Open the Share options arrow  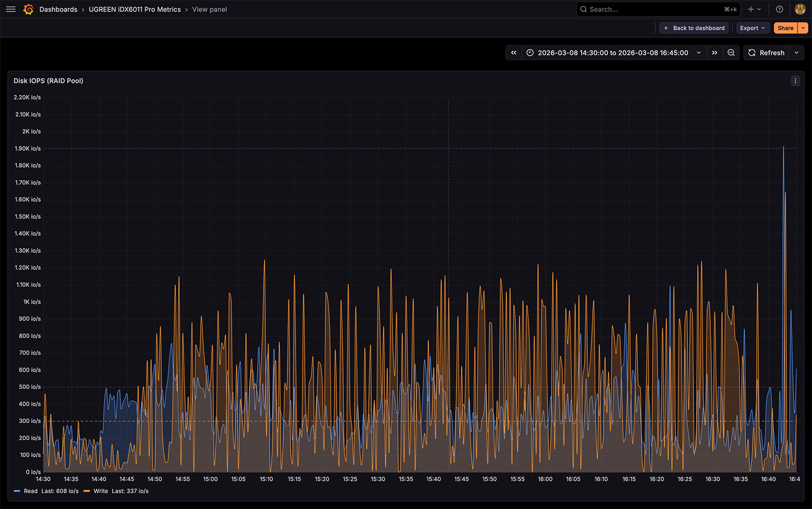[803, 28]
